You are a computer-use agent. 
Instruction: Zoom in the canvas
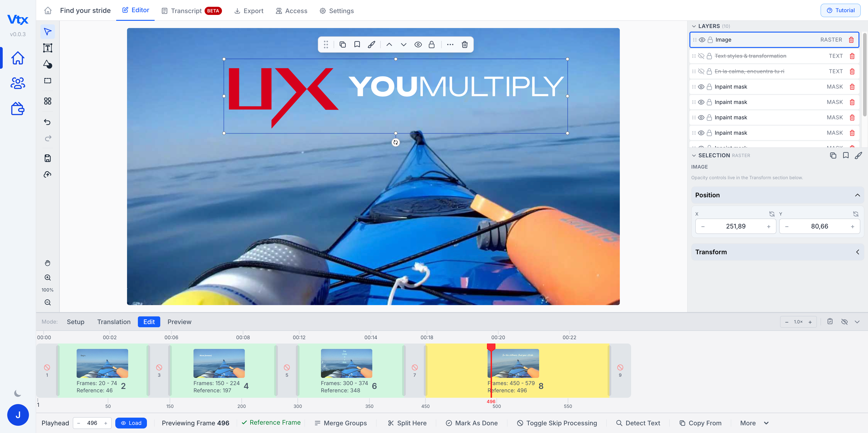[47, 278]
